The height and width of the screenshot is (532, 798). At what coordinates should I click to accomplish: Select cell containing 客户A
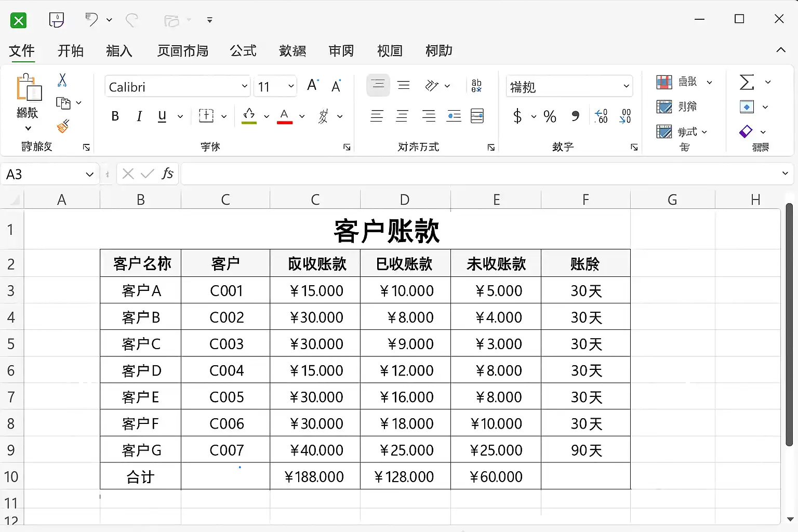tap(141, 290)
